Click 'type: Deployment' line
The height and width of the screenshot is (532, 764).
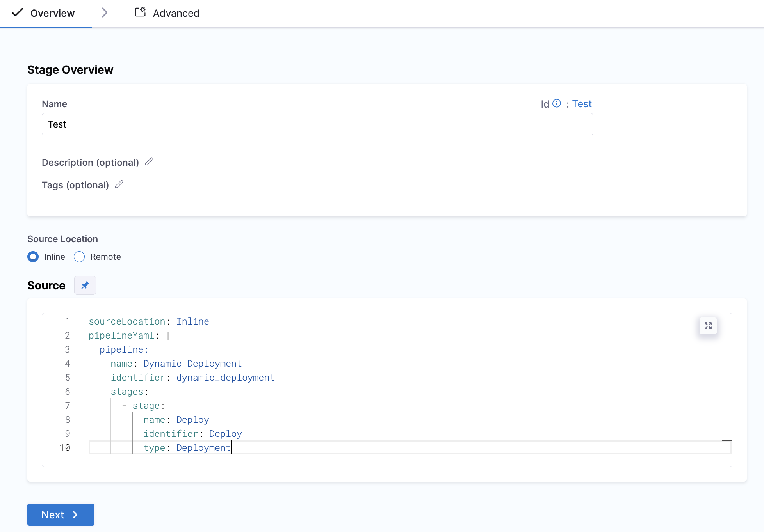[x=187, y=448]
